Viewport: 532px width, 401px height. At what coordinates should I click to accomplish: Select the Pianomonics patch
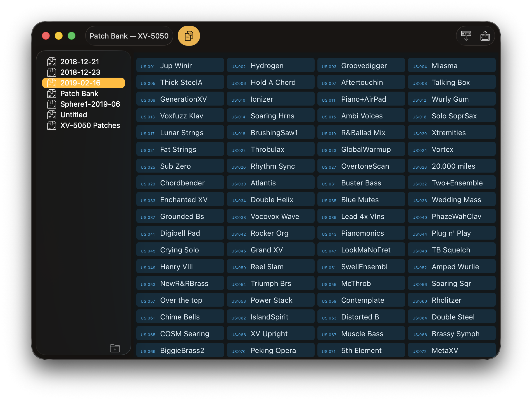(x=361, y=233)
